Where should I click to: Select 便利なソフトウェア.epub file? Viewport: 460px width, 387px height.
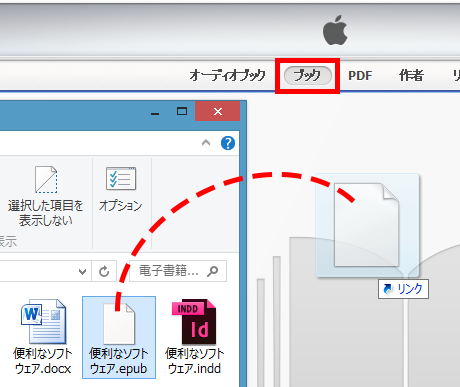tap(119, 337)
